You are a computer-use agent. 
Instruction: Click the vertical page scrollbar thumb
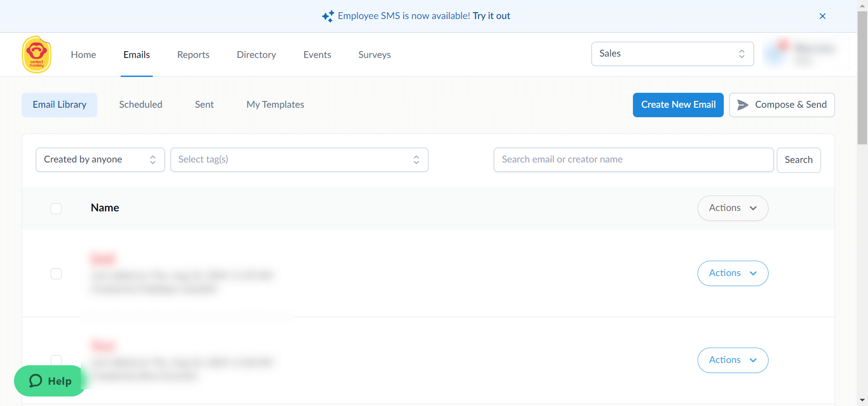tap(862, 77)
